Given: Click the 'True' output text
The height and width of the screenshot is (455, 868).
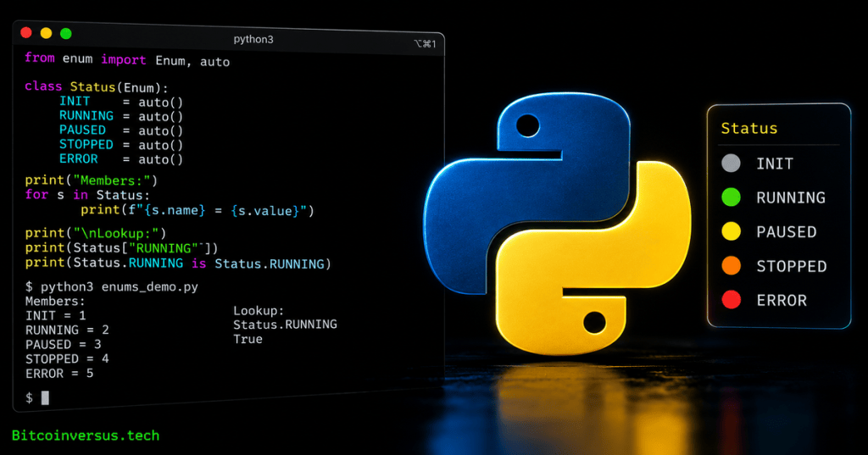Looking at the screenshot, I should [248, 339].
